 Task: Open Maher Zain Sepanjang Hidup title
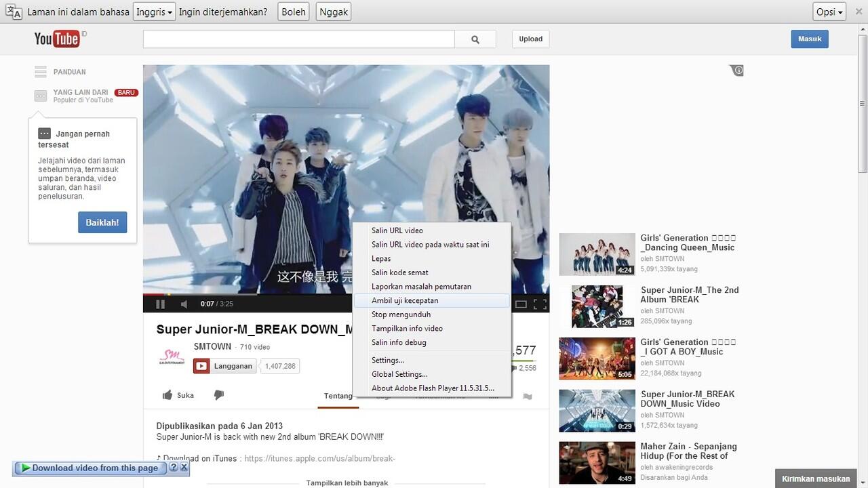tap(688, 451)
